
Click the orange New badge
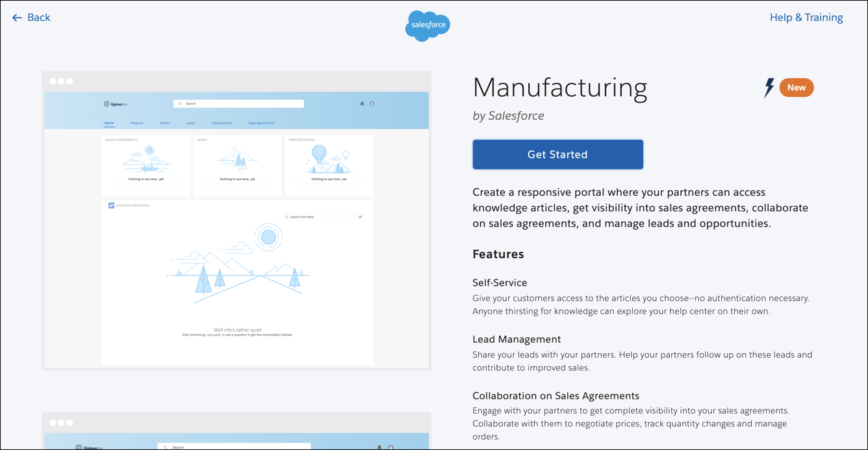coord(797,88)
